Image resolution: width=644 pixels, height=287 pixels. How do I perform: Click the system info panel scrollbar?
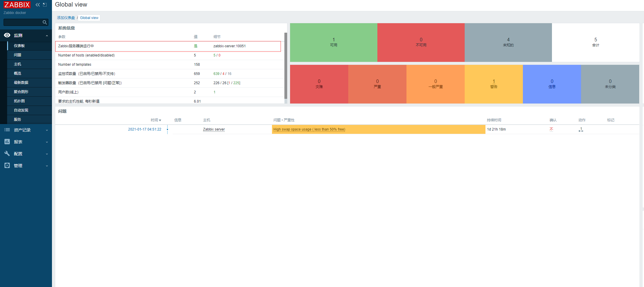pyautogui.click(x=286, y=66)
